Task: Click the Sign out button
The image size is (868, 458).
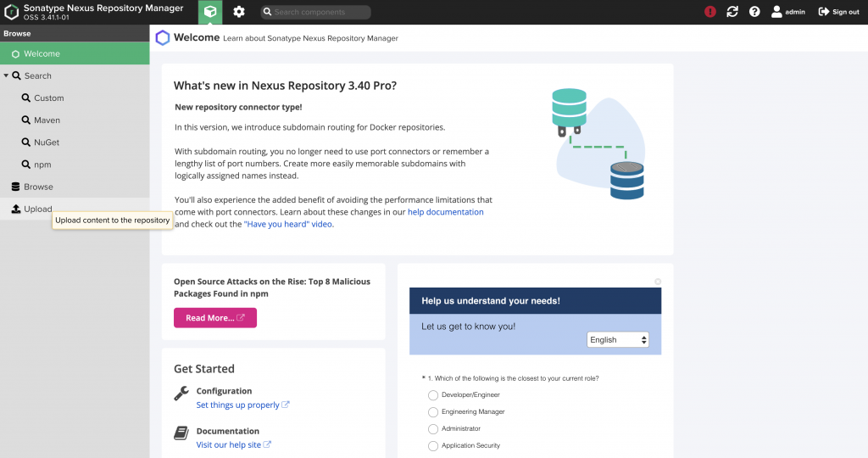Action: 839,12
